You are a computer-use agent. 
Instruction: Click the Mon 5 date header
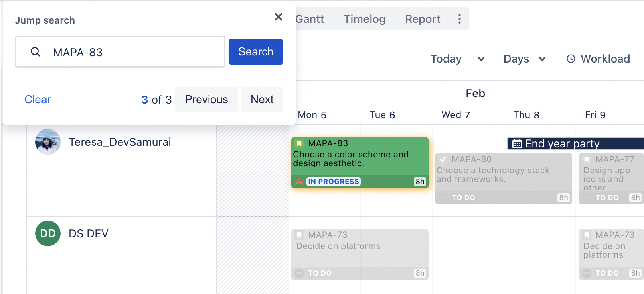coord(312,115)
